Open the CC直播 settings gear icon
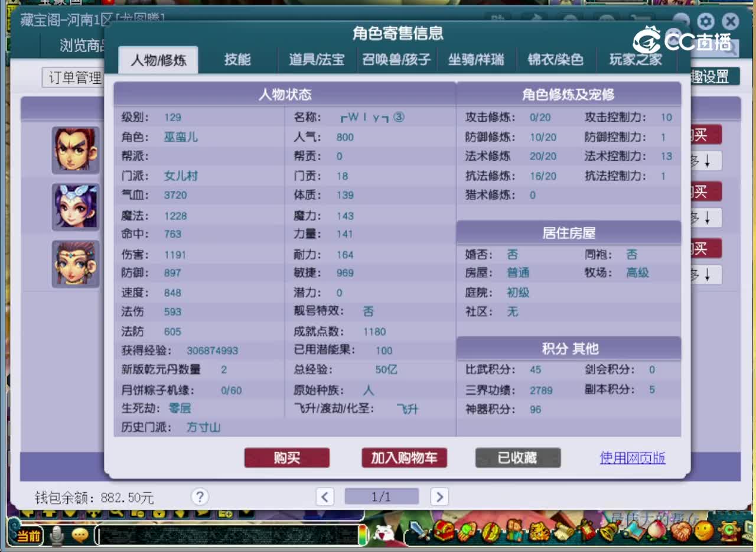This screenshot has height=552, width=756. pos(705,21)
